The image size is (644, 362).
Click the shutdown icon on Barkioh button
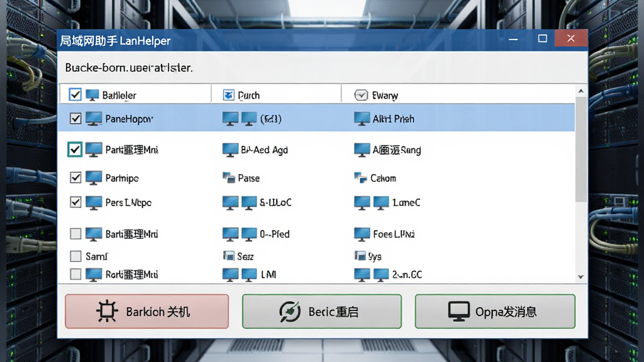tap(107, 311)
